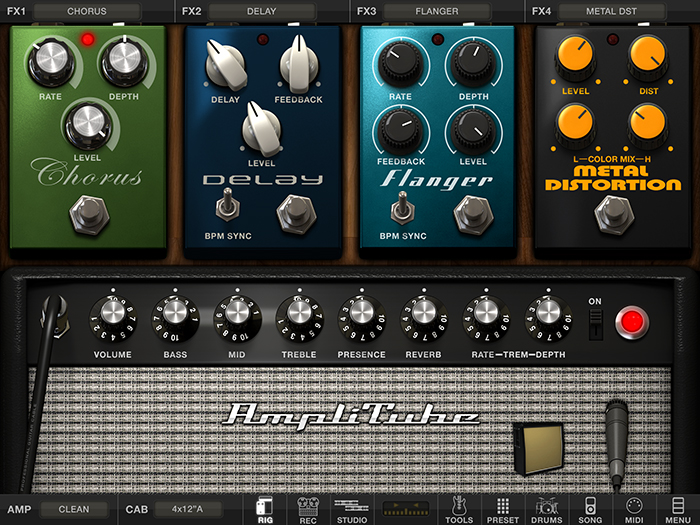Click the Delay LED indicator

[263, 39]
